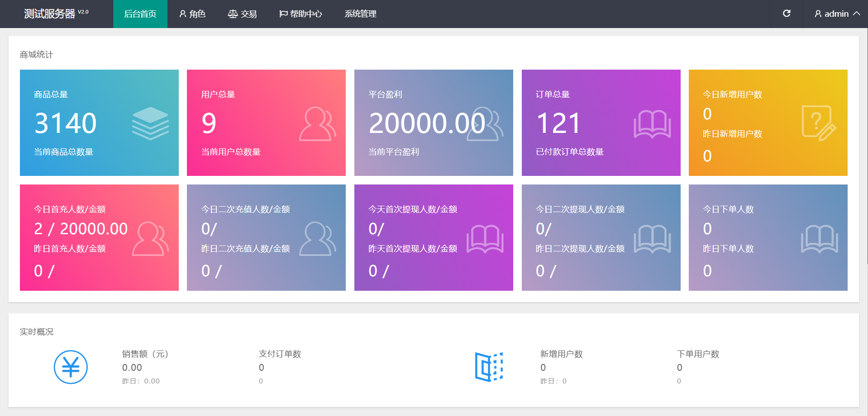Viewport: 868px width, 416px height.
Task: Click the 已付款订单总数量 caption
Action: tap(570, 152)
